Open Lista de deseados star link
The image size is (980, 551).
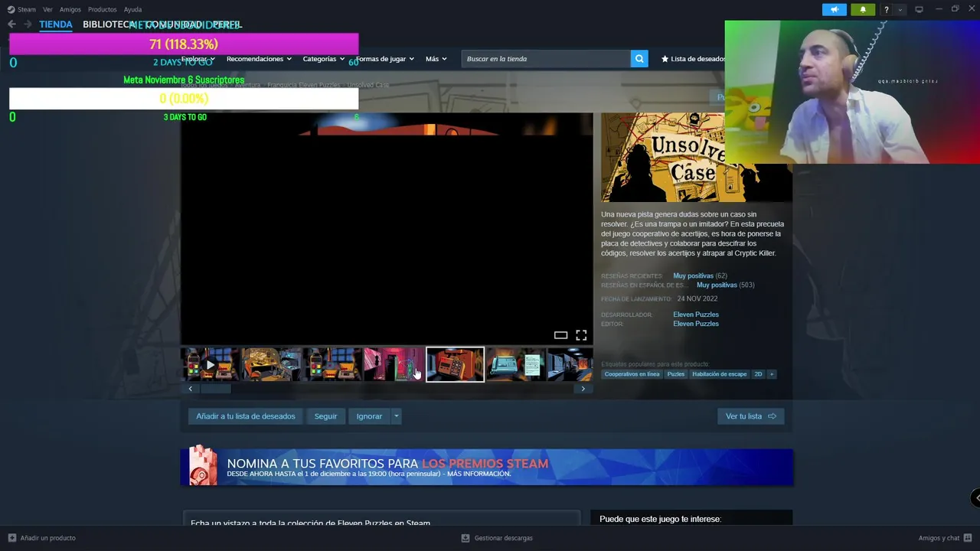point(693,59)
